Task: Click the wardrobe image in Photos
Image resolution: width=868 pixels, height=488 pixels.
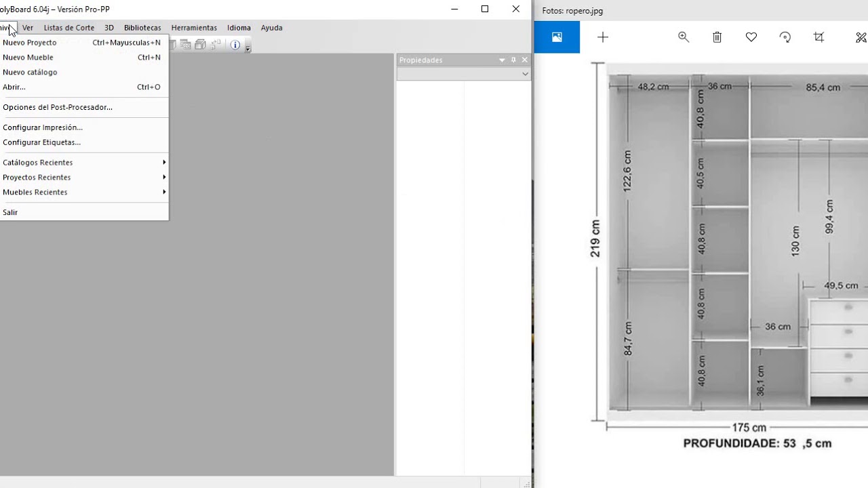Action: tap(730, 256)
